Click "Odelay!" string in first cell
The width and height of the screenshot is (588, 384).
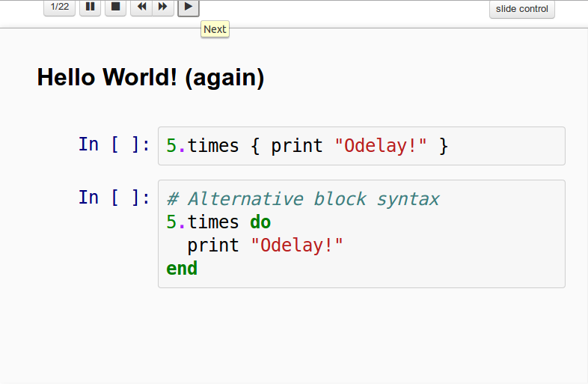(x=381, y=146)
